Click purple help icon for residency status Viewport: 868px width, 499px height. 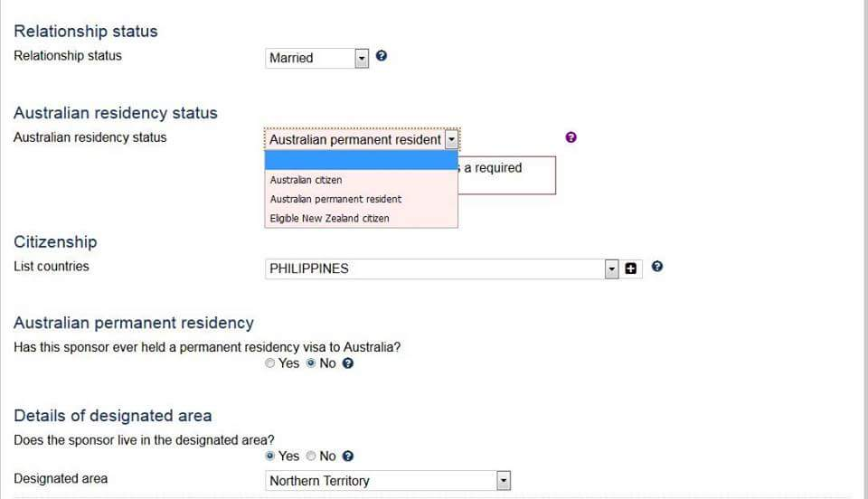[571, 137]
